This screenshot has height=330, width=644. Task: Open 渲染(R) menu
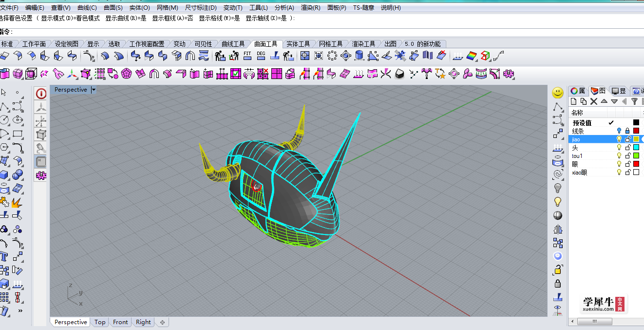(310, 8)
